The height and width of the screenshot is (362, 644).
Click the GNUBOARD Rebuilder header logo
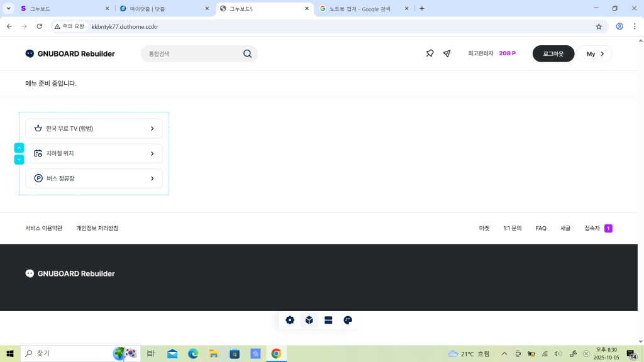click(70, 54)
